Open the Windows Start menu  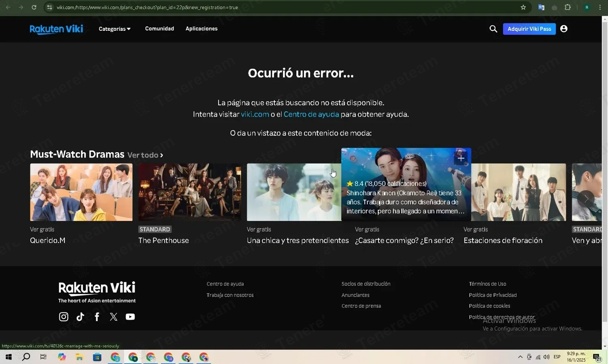(x=9, y=357)
